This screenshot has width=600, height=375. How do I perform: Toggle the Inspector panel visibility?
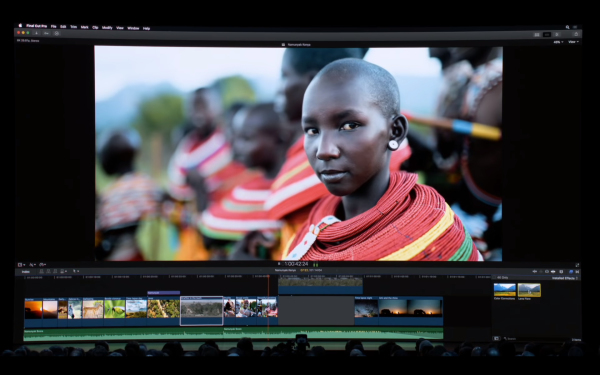click(556, 34)
